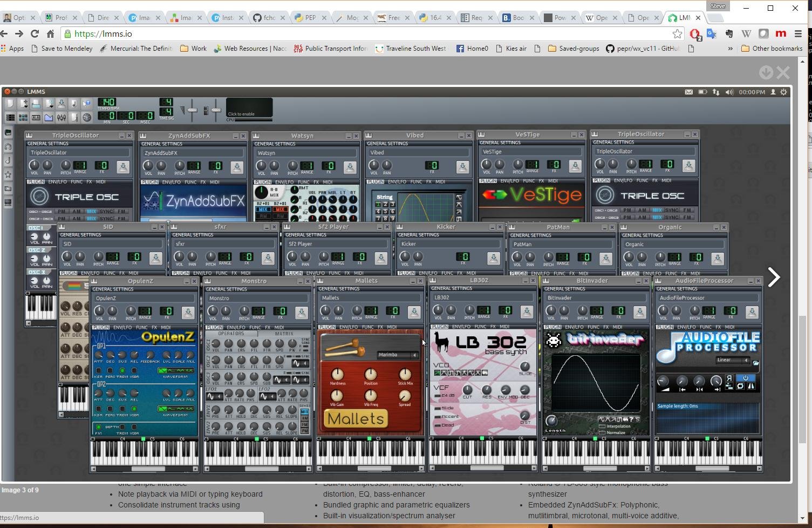Select the MATRIX tab in Monstro
Viewport: 812px width, 528px height.
coord(284,334)
